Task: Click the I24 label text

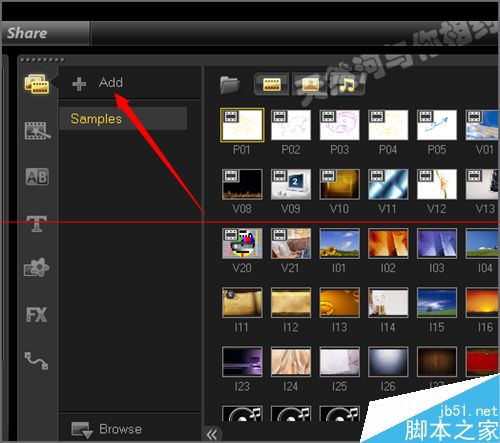Action: [290, 387]
